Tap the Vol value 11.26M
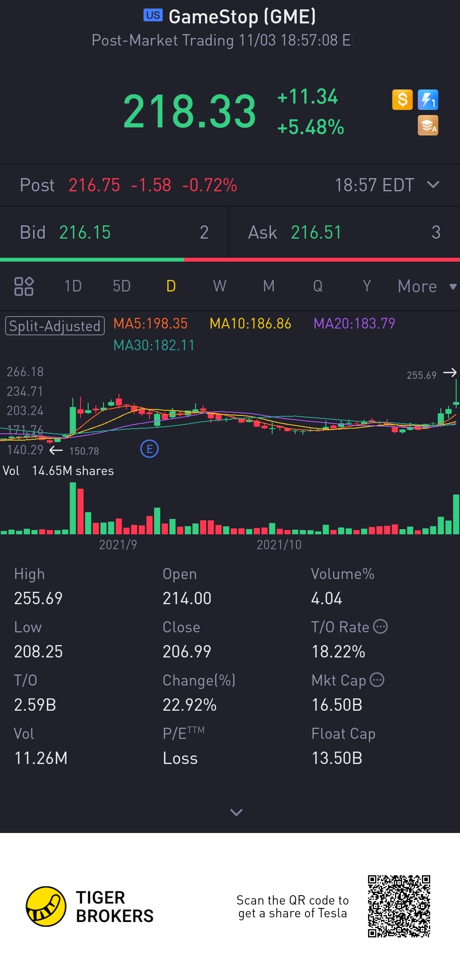 pyautogui.click(x=41, y=758)
